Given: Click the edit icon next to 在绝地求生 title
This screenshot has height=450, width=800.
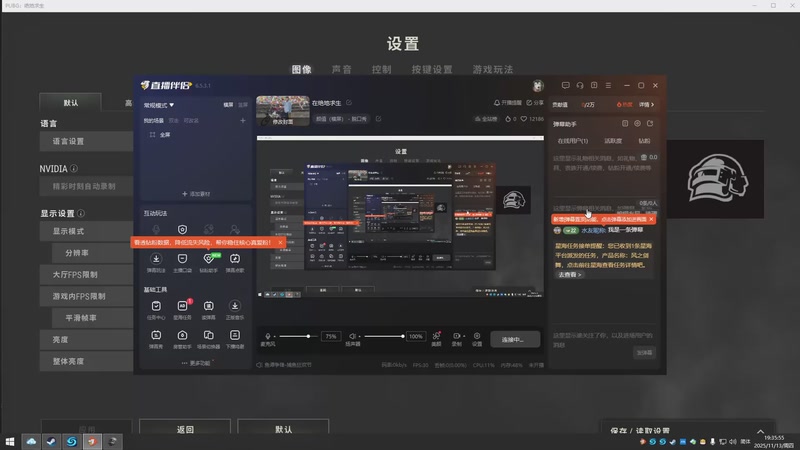Looking at the screenshot, I should [349, 103].
